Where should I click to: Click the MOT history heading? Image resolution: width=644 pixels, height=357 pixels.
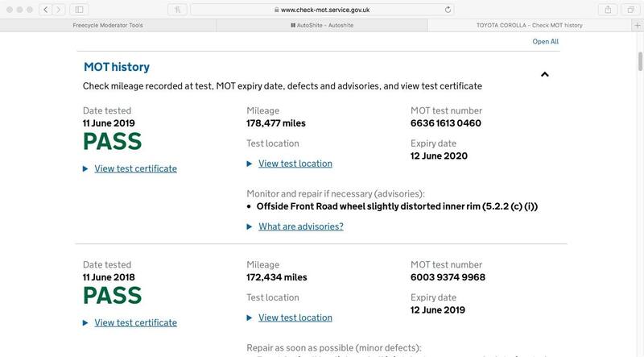point(117,67)
